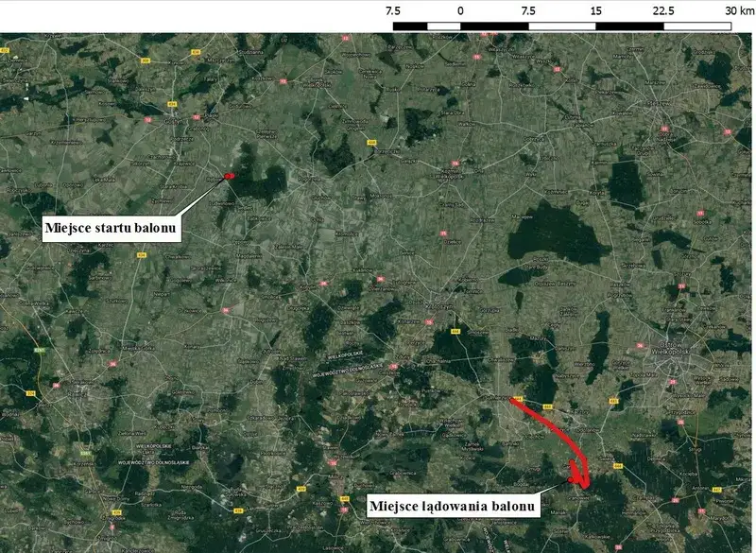Click the red balloon landing point dot
Viewport: 756px width, 553px height.
(x=571, y=478)
